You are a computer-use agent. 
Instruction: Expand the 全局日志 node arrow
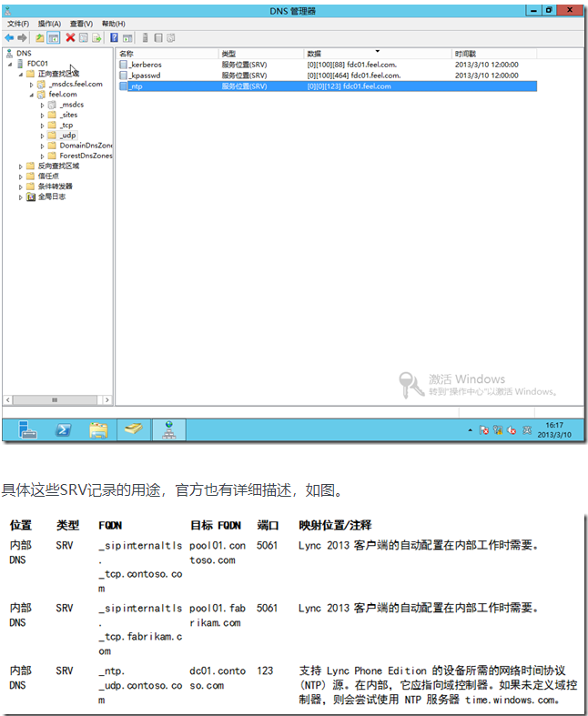[x=21, y=197]
